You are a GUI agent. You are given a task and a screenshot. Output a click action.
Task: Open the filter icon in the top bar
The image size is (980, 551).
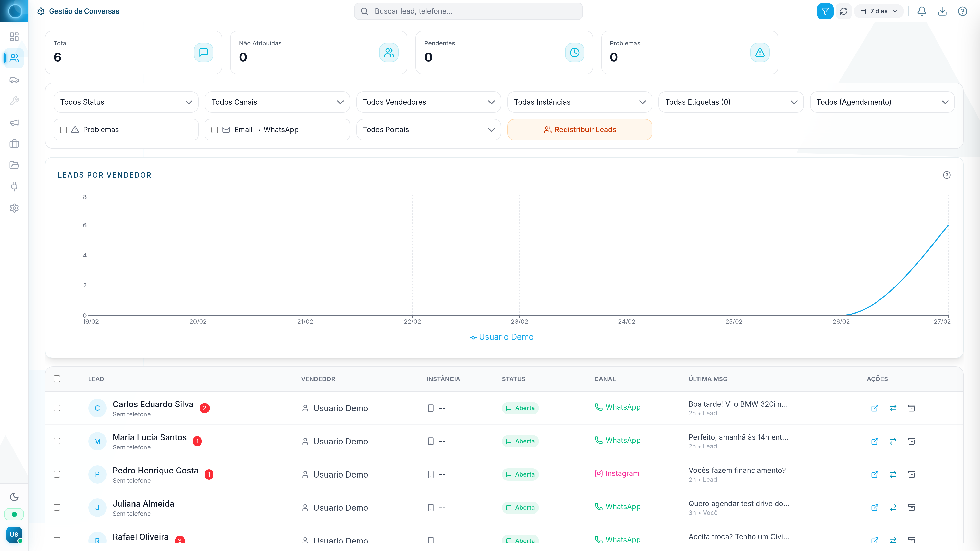pyautogui.click(x=825, y=11)
